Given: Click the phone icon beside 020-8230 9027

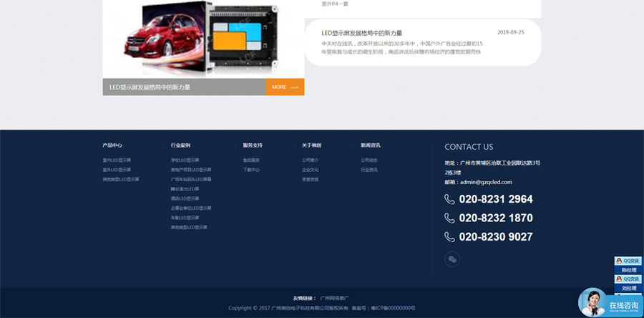Looking at the screenshot, I should 450,236.
